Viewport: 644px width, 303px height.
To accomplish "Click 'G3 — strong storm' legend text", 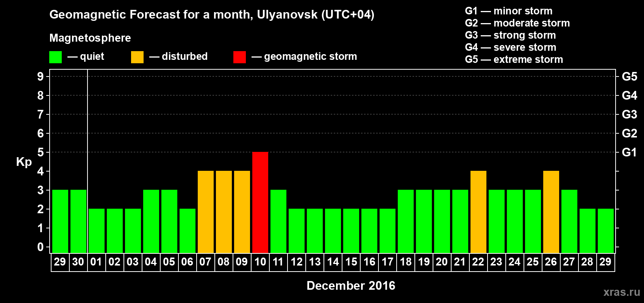I will (511, 35).
